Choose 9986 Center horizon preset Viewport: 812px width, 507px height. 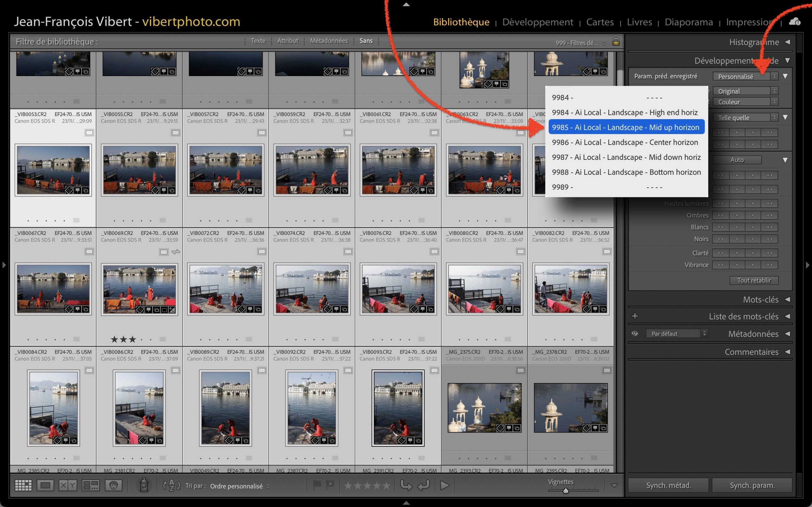tap(625, 142)
